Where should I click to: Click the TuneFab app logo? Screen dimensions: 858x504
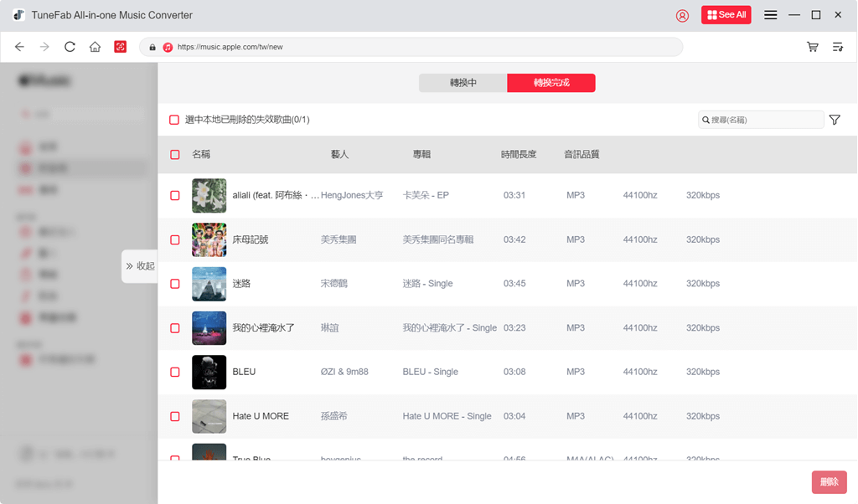click(x=19, y=15)
